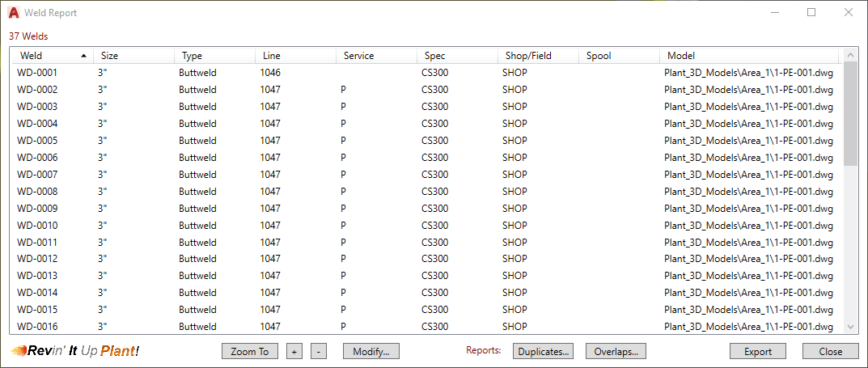Open the Duplicates... report
868x368 pixels.
[x=543, y=352]
